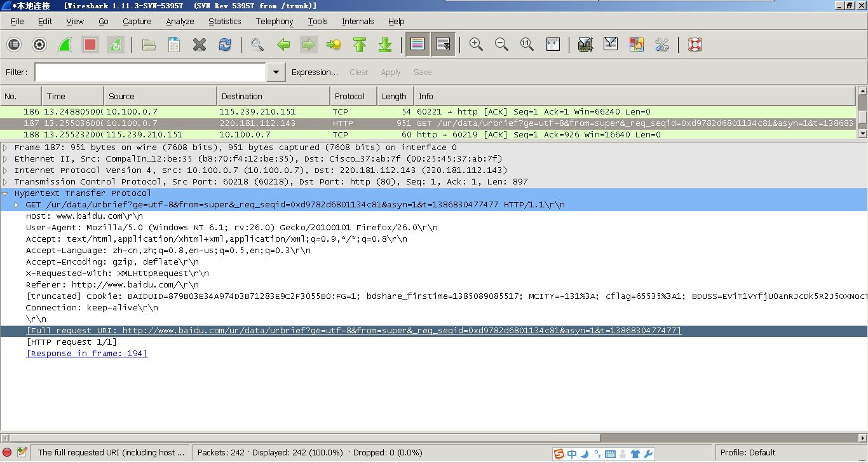Toggle auto scroll in live capture
The image size is (868, 463).
(x=443, y=45)
